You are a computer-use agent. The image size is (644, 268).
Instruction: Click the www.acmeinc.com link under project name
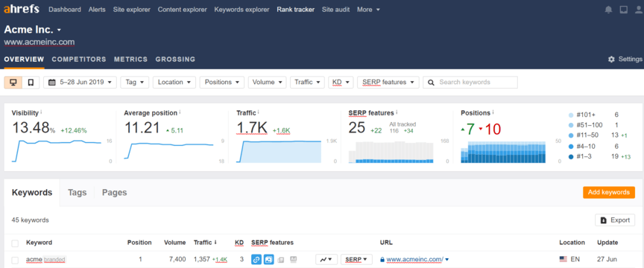point(40,42)
